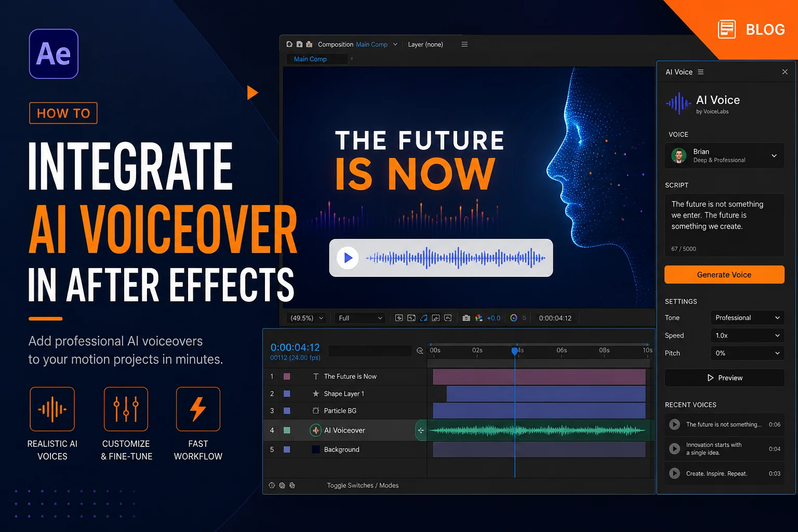798x532 pixels.
Task: Click Particle BG label color square
Action: 287,410
